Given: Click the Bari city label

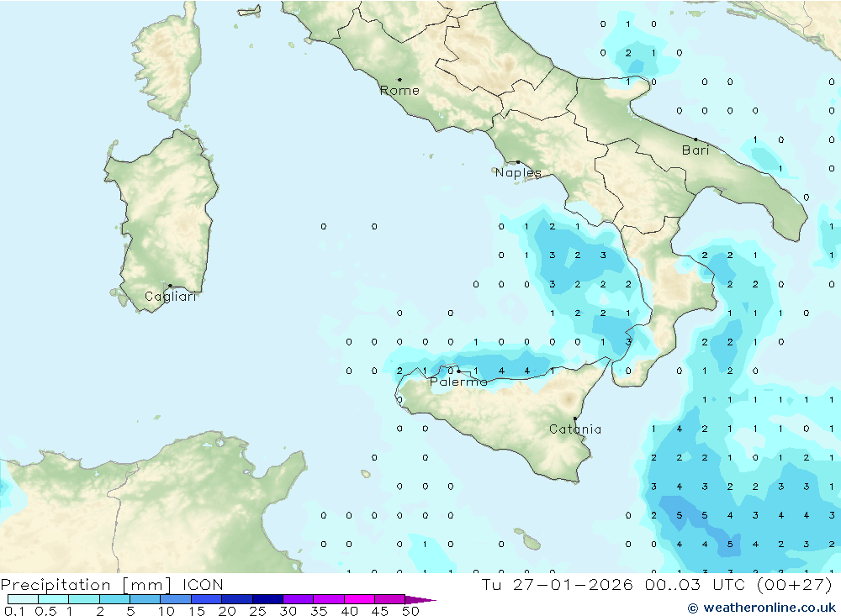Looking at the screenshot, I should pyautogui.click(x=696, y=150).
